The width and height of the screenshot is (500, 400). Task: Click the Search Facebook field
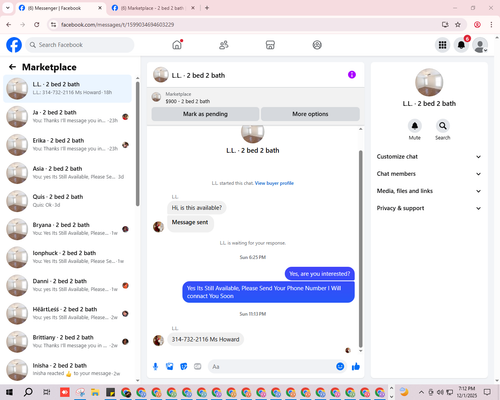[x=80, y=45]
